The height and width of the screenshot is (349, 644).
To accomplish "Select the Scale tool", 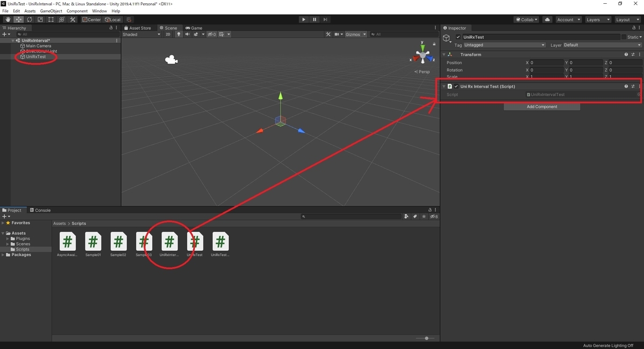I will click(x=40, y=19).
